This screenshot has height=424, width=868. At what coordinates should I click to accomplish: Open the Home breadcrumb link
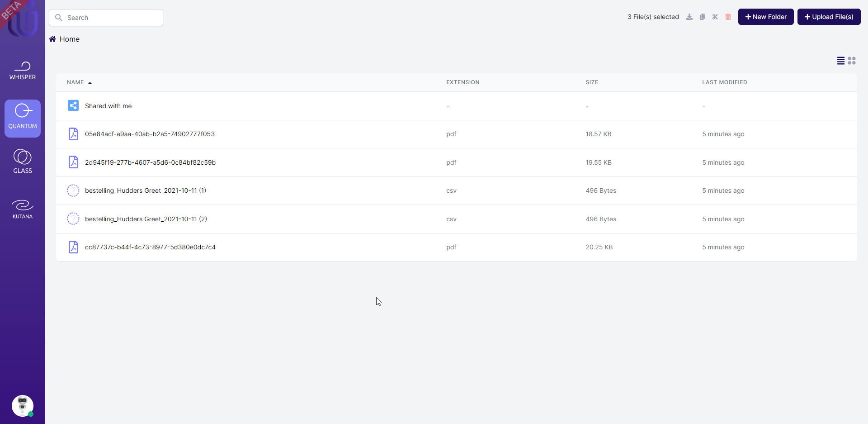[x=69, y=39]
